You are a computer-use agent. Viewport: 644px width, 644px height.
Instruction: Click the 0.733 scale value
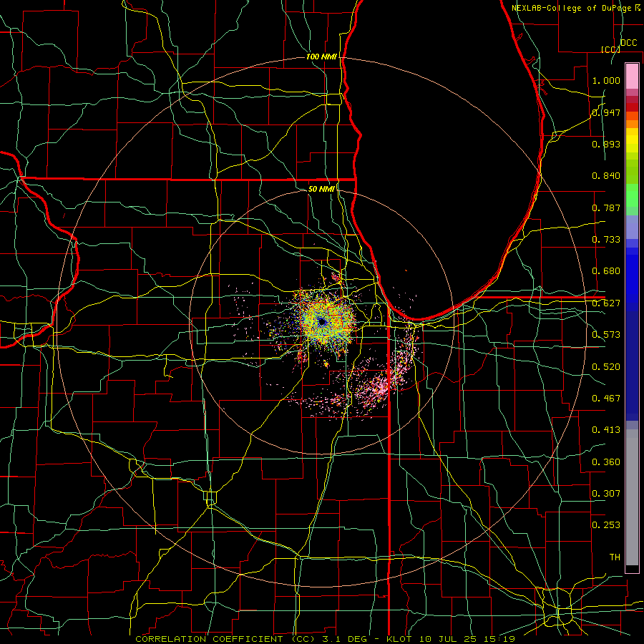(x=606, y=240)
